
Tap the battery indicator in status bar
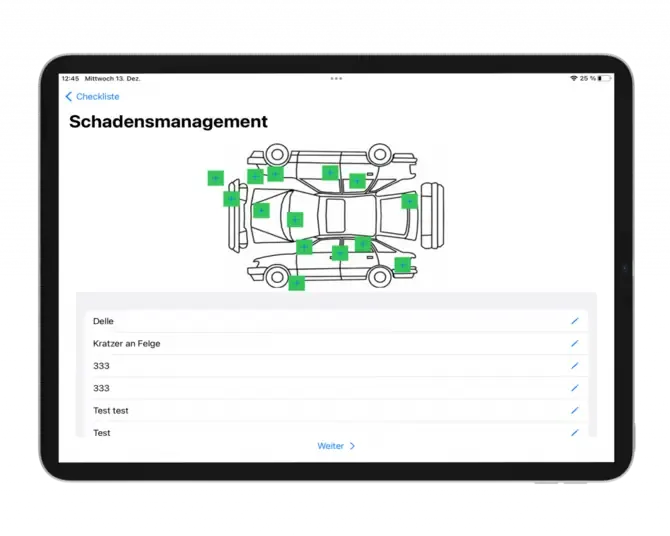coord(604,78)
